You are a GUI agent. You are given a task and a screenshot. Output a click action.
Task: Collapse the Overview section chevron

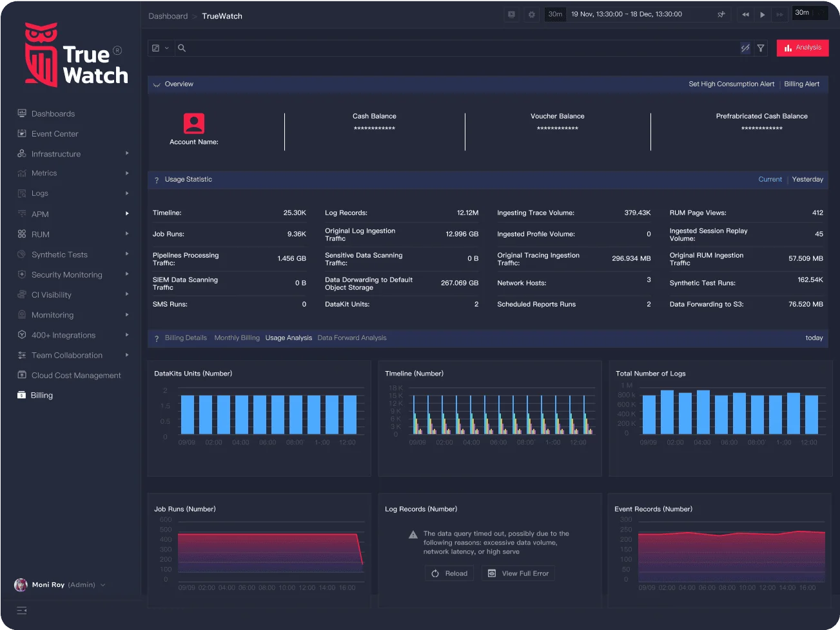[x=157, y=84]
